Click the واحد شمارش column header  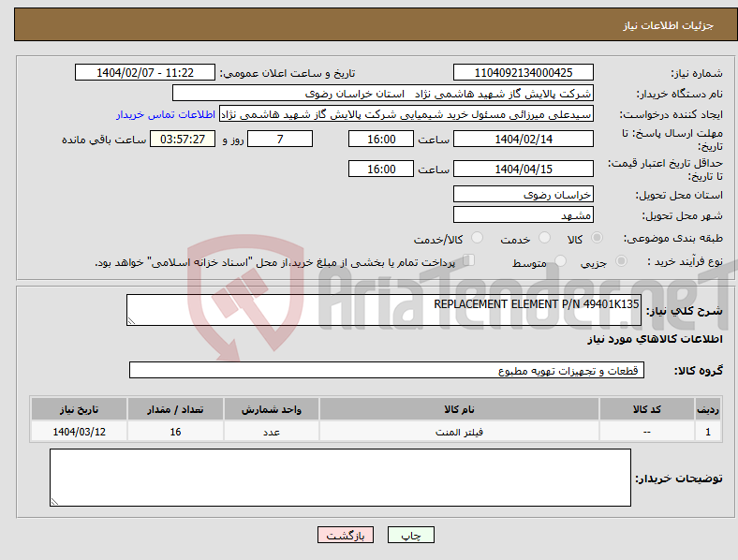click(272, 409)
